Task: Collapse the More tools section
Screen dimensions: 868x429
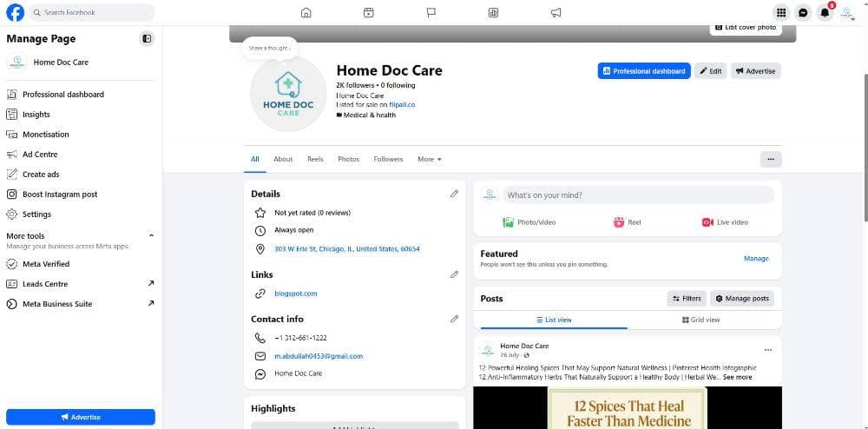Action: tap(152, 236)
